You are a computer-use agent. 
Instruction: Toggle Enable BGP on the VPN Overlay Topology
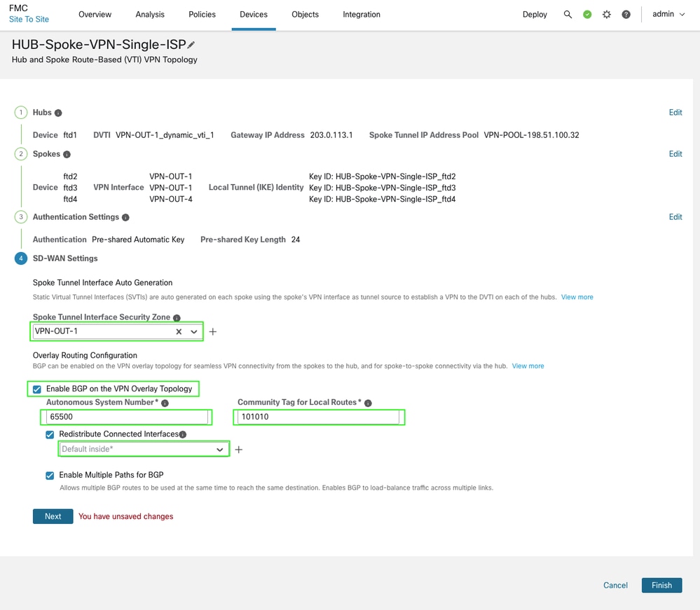pos(37,389)
